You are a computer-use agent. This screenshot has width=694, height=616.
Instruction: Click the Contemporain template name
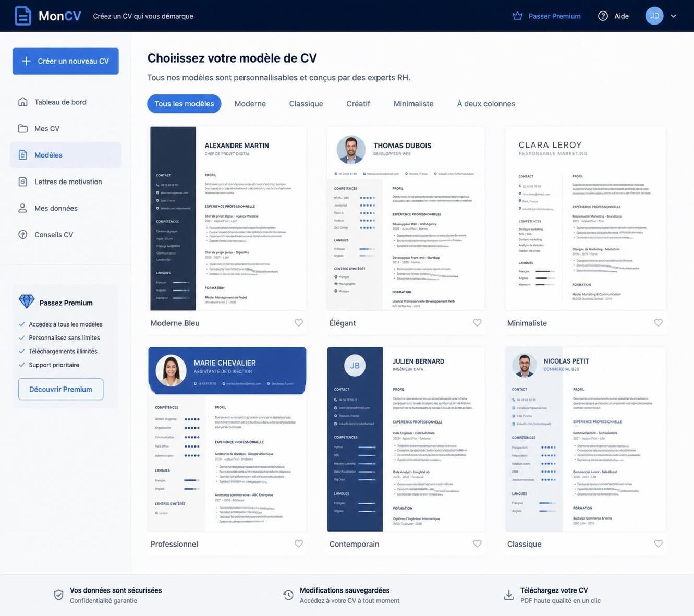(x=354, y=544)
